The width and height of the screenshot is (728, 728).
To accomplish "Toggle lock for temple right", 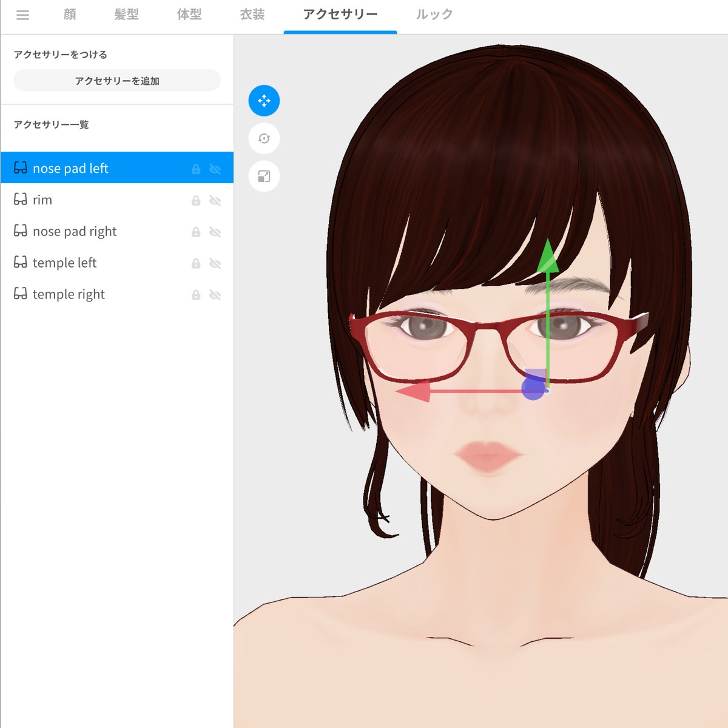I will click(196, 295).
